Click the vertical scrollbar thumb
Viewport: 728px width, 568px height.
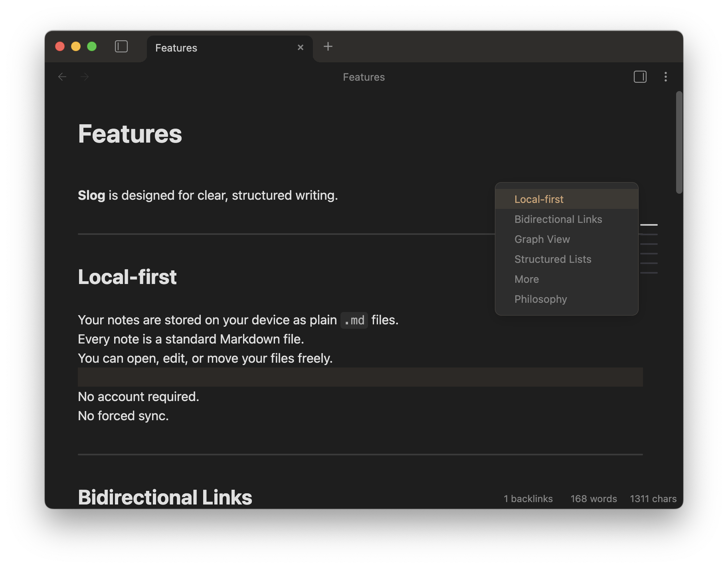[679, 142]
